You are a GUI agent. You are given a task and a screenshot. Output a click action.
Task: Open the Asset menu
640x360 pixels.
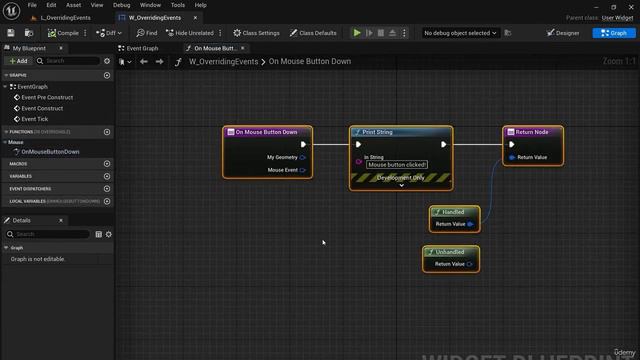73,5
